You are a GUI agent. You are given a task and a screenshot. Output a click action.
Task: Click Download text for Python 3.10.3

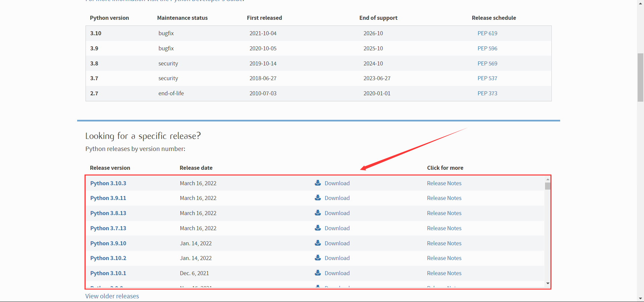(x=337, y=183)
